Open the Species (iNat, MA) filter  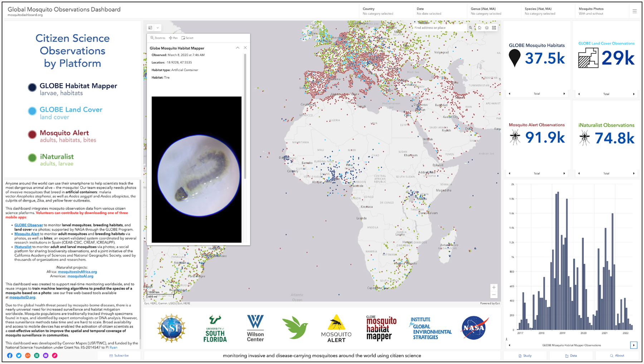545,11
